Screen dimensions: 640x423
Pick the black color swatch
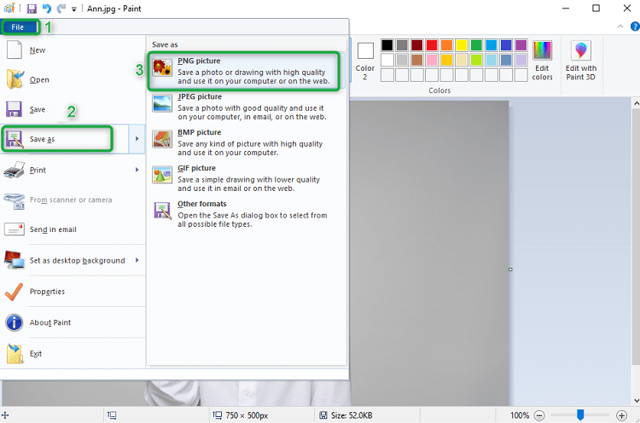point(387,45)
